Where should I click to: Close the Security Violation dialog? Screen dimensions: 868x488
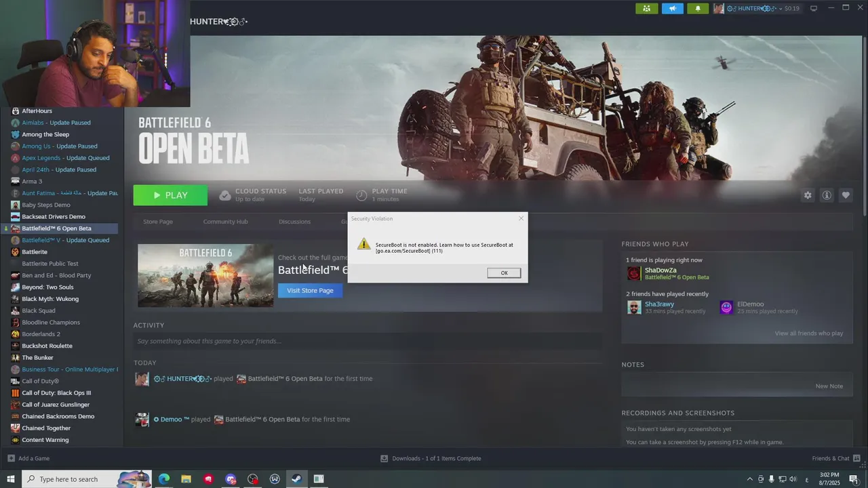pos(521,218)
